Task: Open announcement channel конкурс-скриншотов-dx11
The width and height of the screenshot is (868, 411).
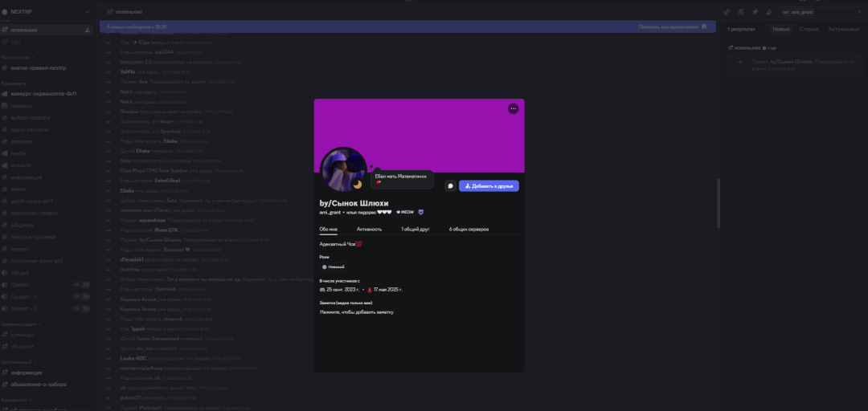Action: coord(45,93)
